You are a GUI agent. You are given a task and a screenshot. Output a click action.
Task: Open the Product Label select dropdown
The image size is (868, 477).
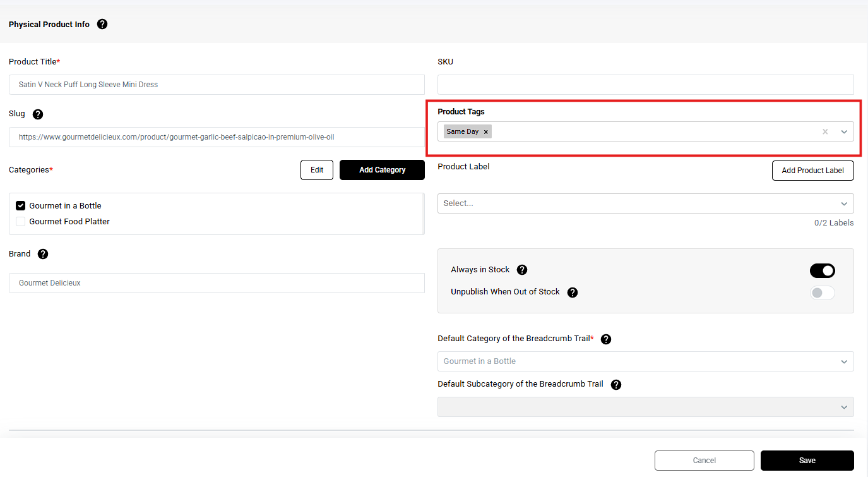(x=645, y=203)
